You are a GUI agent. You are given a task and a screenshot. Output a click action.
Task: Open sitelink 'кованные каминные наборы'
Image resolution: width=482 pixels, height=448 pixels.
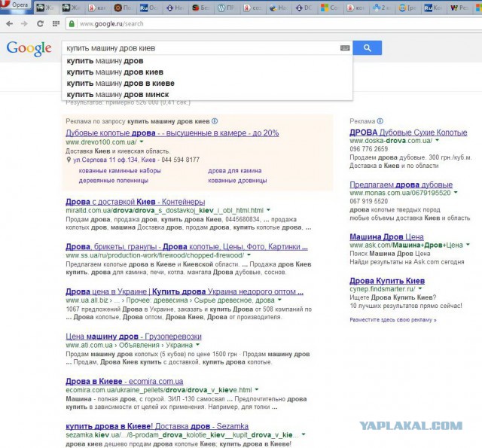click(120, 170)
